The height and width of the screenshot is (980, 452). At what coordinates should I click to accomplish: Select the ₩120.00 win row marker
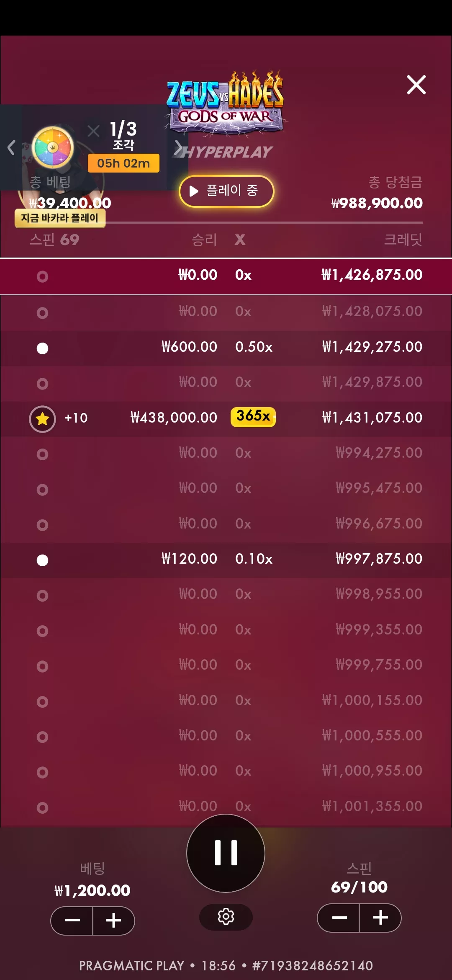(x=42, y=560)
